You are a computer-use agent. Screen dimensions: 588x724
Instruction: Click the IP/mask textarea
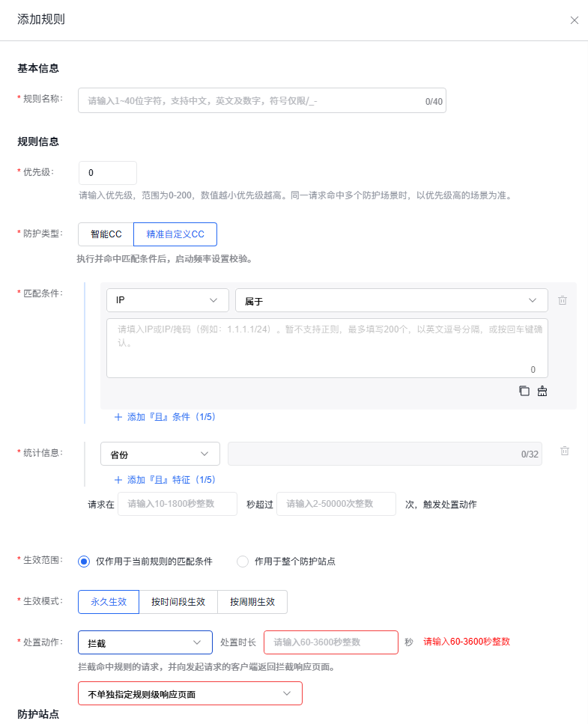pos(327,348)
